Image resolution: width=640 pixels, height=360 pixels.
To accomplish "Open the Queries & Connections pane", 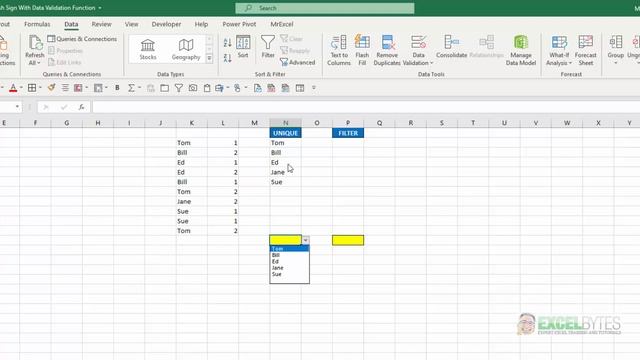I will coord(82,39).
